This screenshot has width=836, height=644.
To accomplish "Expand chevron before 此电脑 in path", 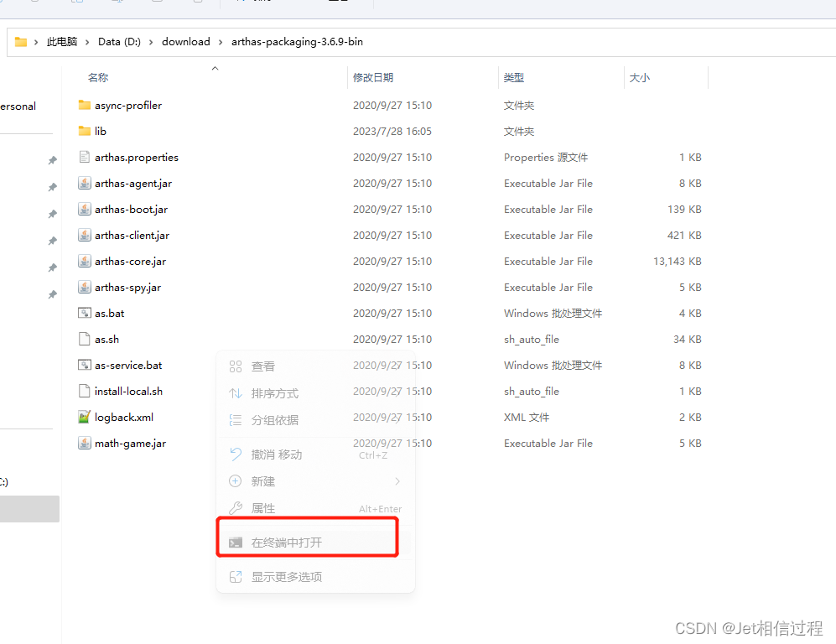I will [x=36, y=42].
